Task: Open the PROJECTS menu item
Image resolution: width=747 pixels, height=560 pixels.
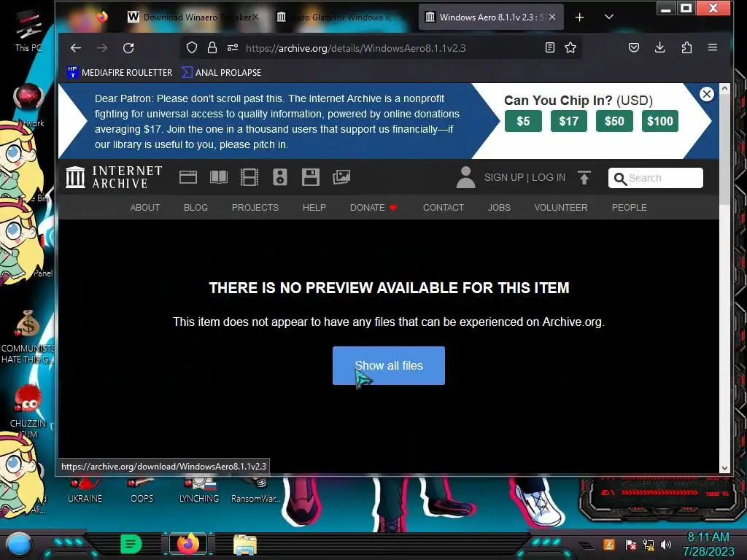Action: pyautogui.click(x=255, y=208)
